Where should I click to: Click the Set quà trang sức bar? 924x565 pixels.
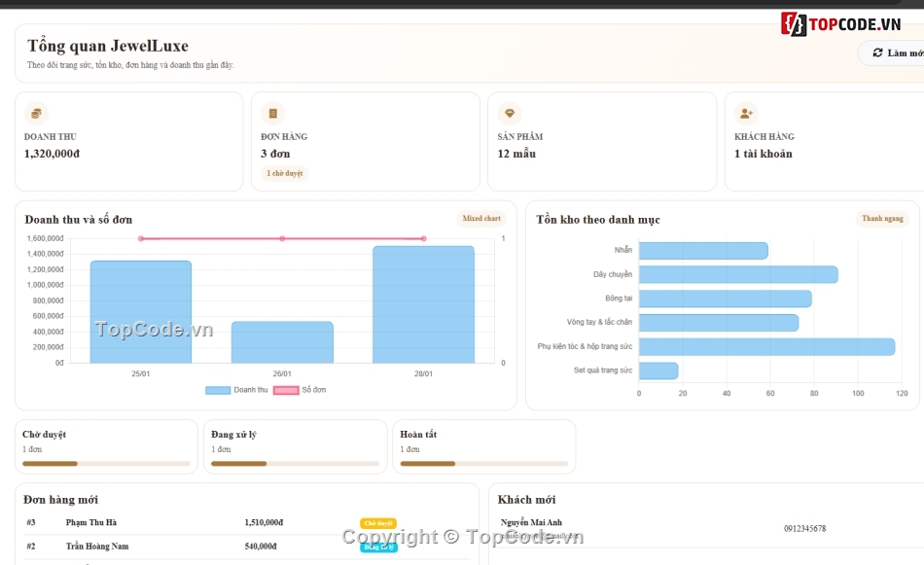(x=658, y=371)
